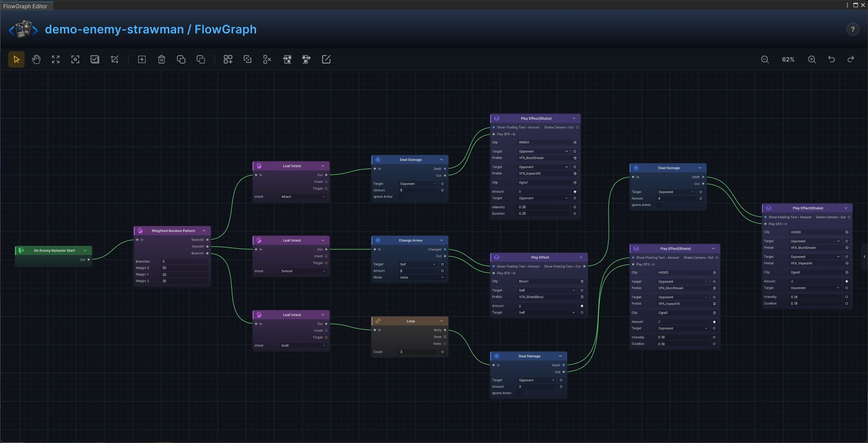868x443 pixels.
Task: Click the linked squares toolbar icon
Action: pos(248,59)
